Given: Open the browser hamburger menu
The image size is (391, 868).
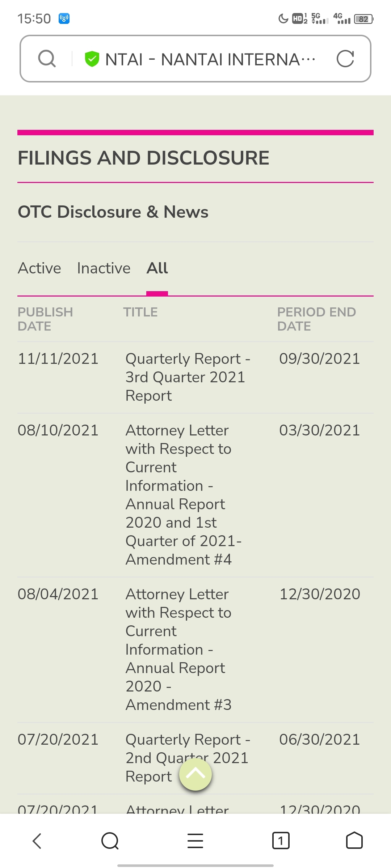Looking at the screenshot, I should pos(195,841).
